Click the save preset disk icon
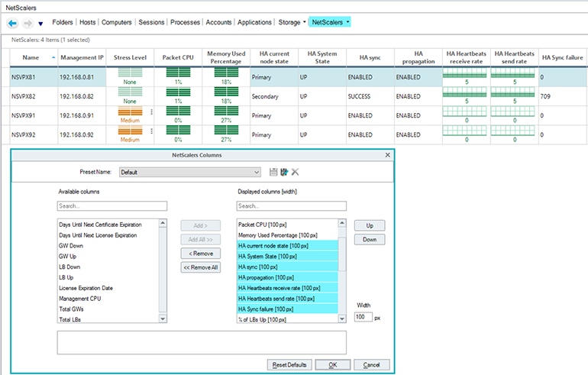 point(273,172)
